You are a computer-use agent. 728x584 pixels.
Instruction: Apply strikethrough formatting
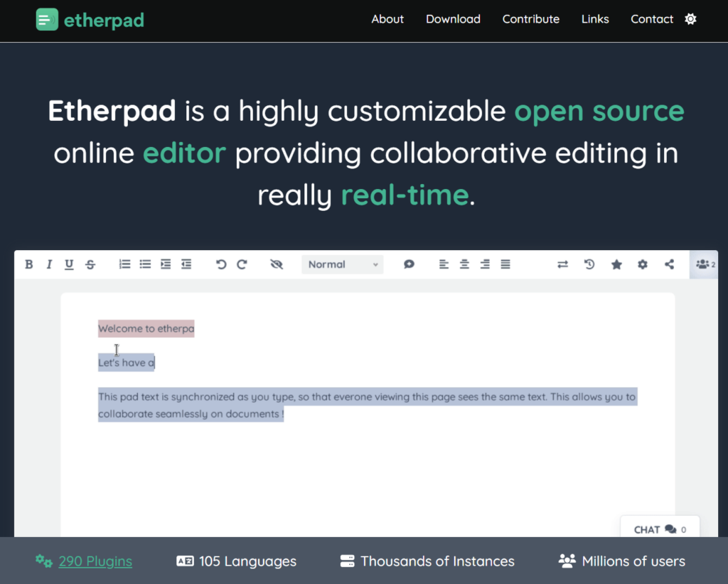click(x=90, y=264)
